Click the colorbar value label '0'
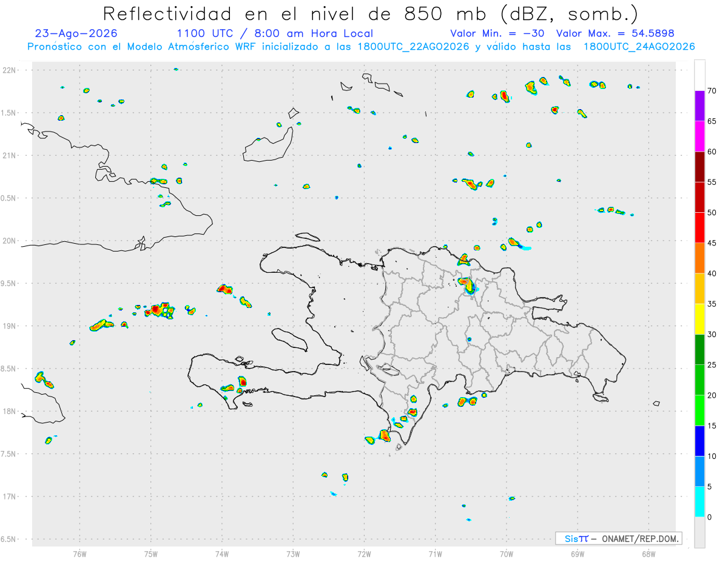Image resolution: width=728 pixels, height=562 pixels. (x=709, y=517)
